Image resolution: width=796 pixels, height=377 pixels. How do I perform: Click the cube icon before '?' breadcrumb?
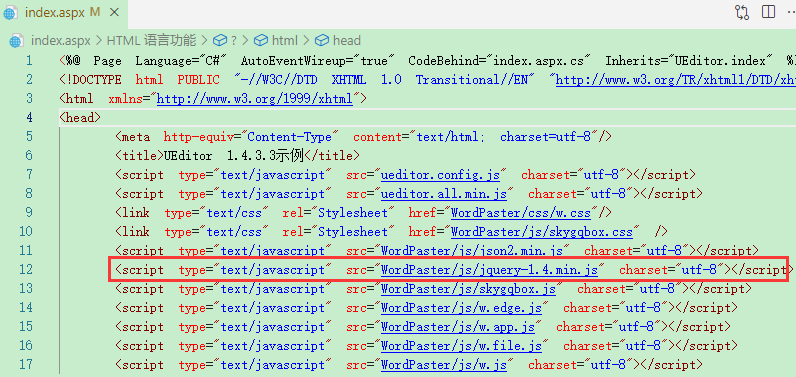pyautogui.click(x=219, y=41)
